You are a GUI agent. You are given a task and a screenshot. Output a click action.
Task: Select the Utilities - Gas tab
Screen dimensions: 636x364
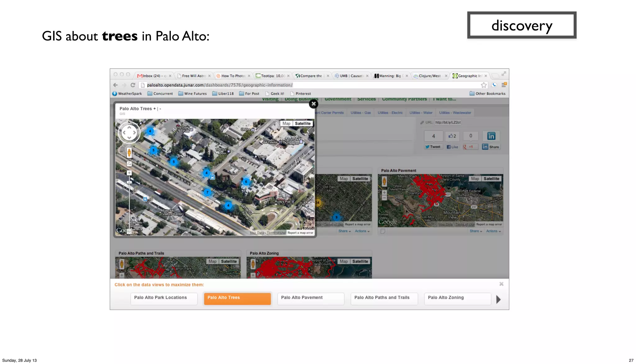361,113
